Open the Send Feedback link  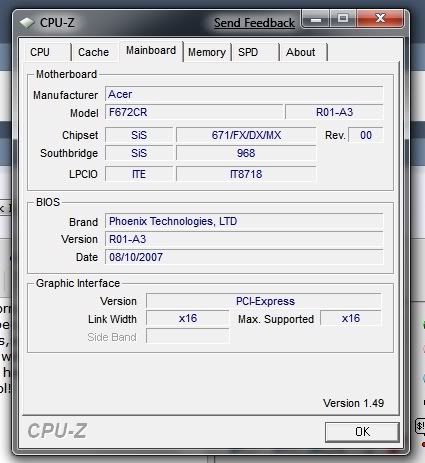(x=254, y=23)
